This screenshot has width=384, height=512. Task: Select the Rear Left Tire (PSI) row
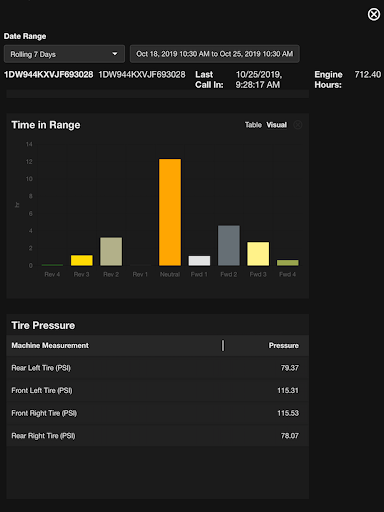(x=157, y=368)
